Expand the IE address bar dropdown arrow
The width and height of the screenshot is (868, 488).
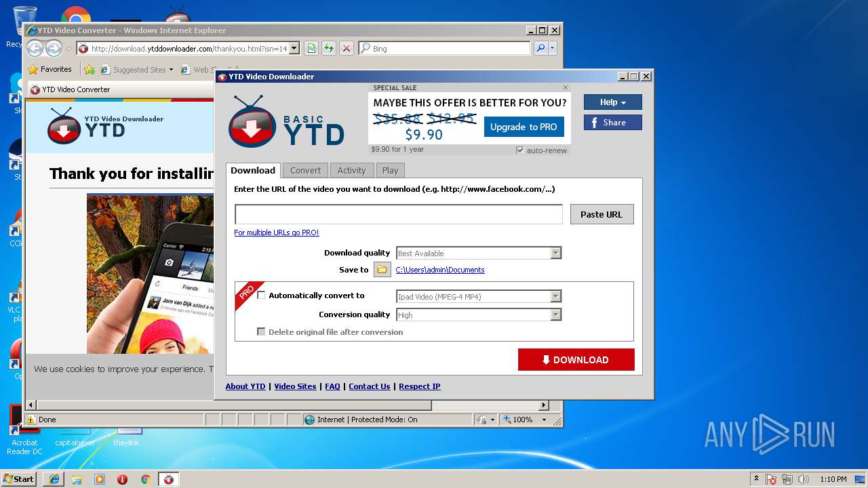coord(294,48)
